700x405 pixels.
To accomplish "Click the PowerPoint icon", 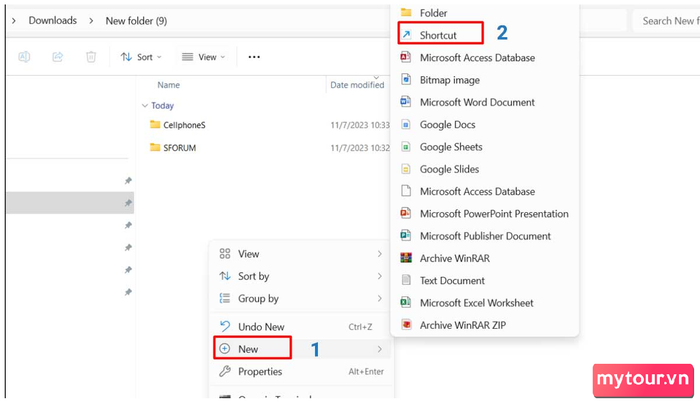I will [406, 213].
